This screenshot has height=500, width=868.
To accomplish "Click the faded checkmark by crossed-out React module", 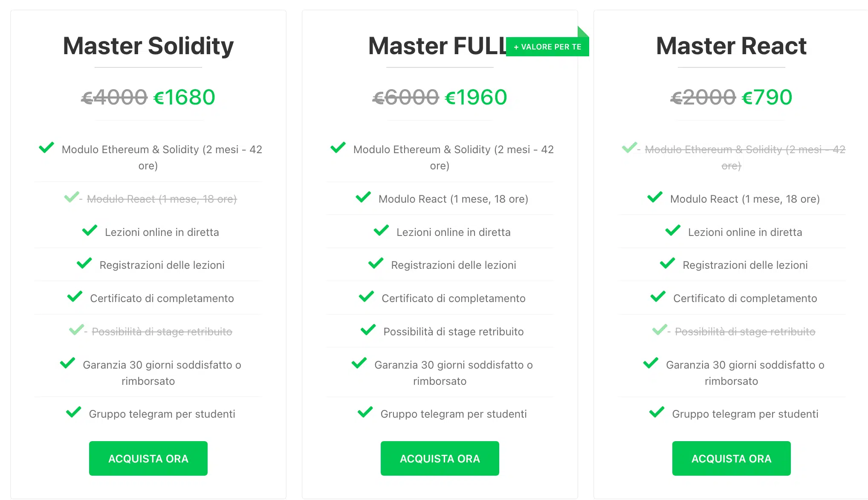I will click(x=71, y=197).
